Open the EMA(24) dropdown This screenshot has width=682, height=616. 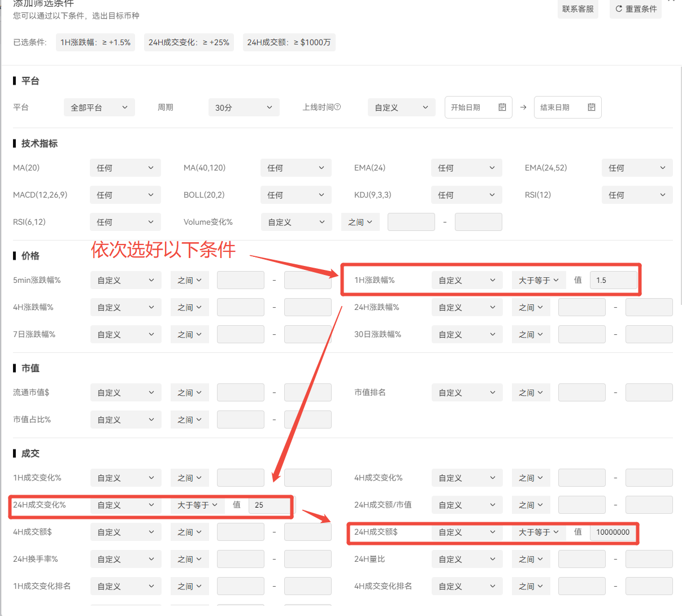click(467, 168)
